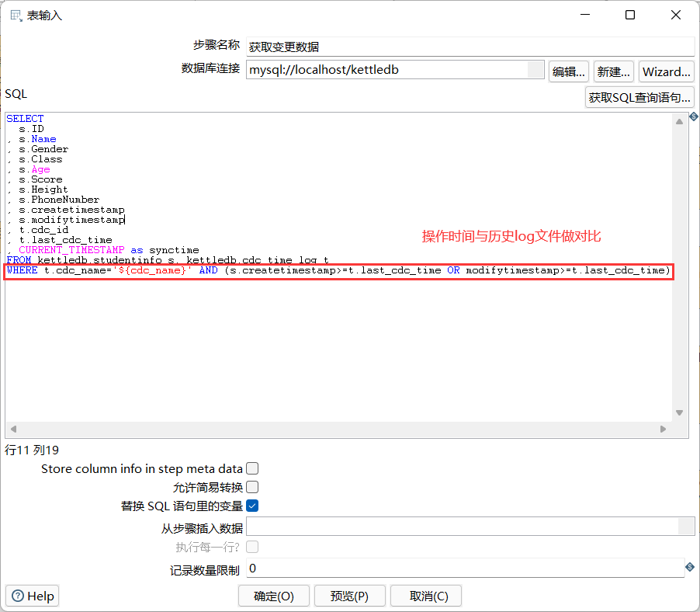The height and width of the screenshot is (612, 700).
Task: Click the FROM kettledb.studentinfo line
Action: [x=168, y=260]
